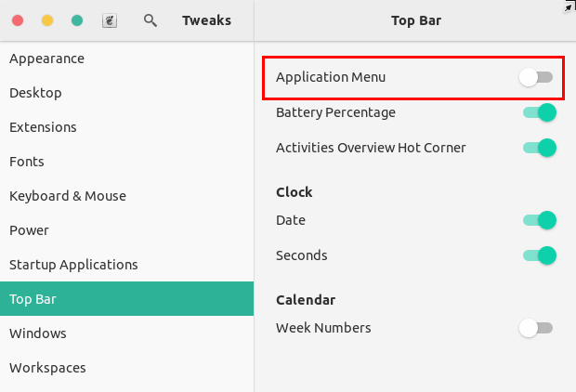
Task: Close the Tweaks window with red button
Action: tap(19, 20)
